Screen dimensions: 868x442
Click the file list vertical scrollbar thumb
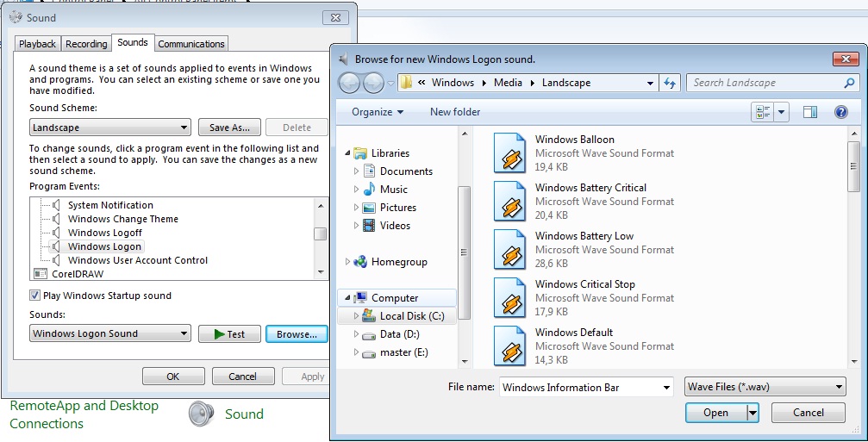point(853,166)
